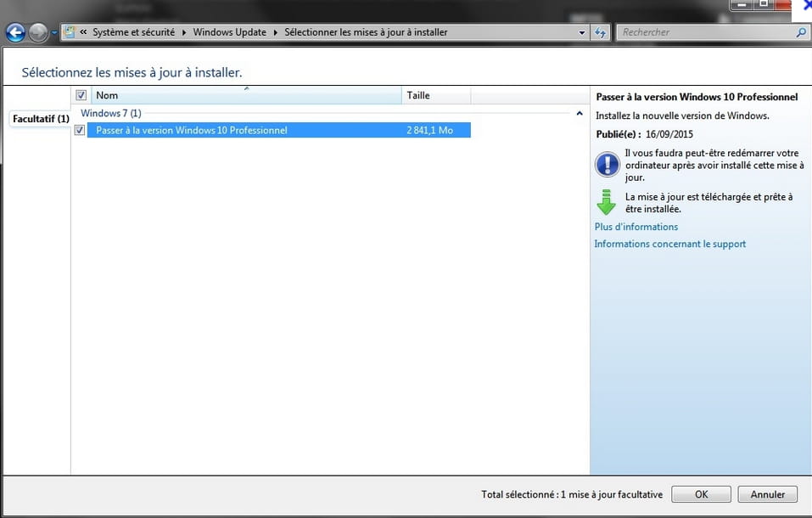Open Informations concernant le support link
Viewport: 812px width, 518px height.
669,244
